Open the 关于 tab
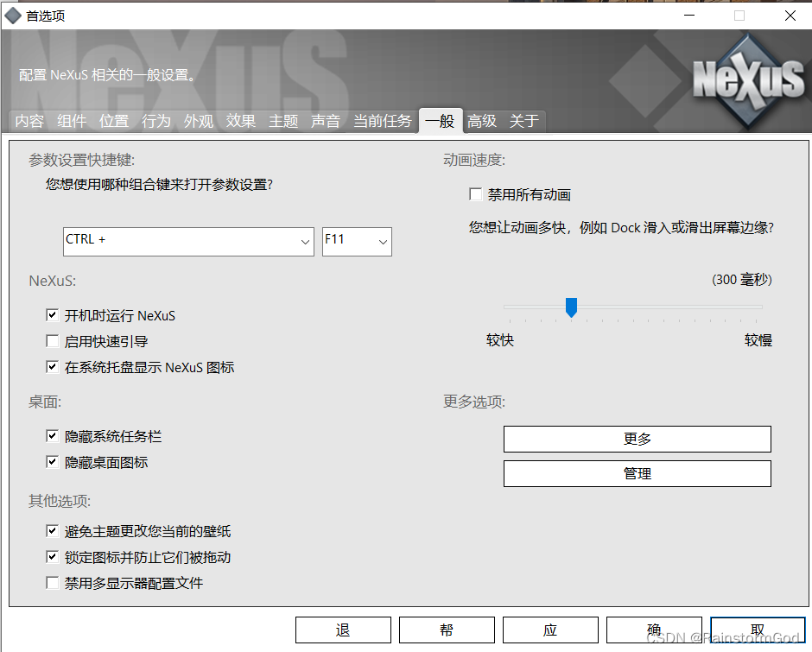This screenshot has height=652, width=812. pyautogui.click(x=524, y=121)
